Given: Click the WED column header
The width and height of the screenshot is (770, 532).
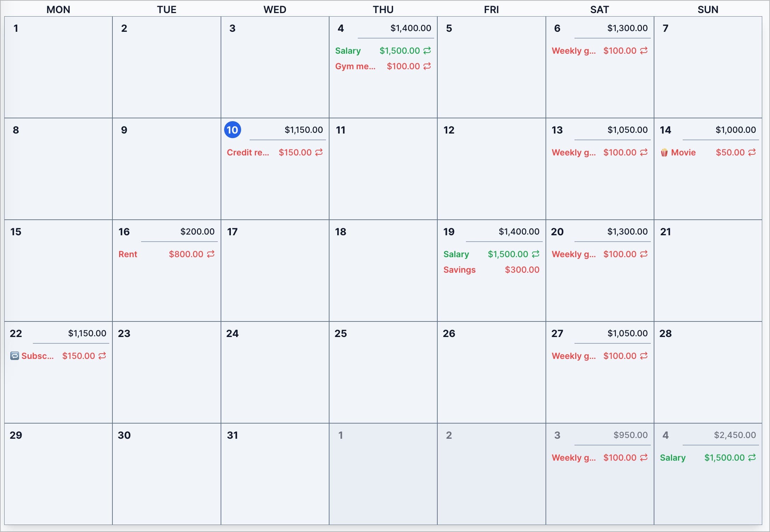Looking at the screenshot, I should [x=275, y=10].
